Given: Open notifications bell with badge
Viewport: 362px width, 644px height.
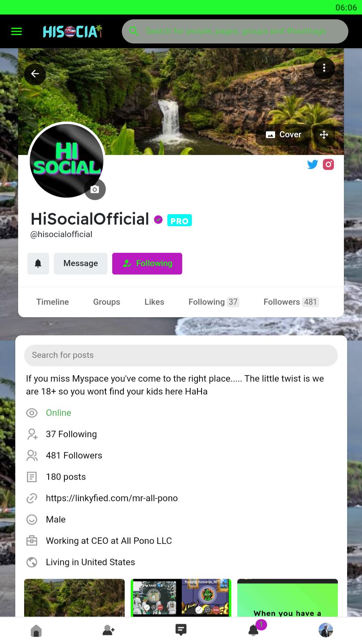Looking at the screenshot, I should coord(255,629).
